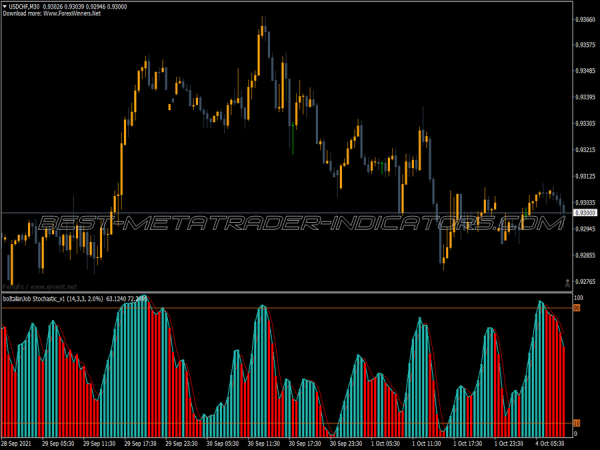Click the 0.93575 price axis value
This screenshot has width=600, height=450.
585,45
